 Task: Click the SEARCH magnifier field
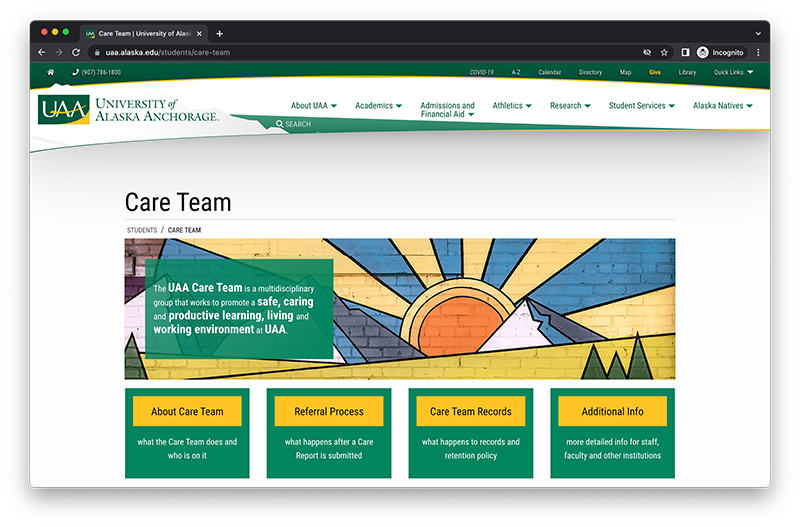point(293,124)
